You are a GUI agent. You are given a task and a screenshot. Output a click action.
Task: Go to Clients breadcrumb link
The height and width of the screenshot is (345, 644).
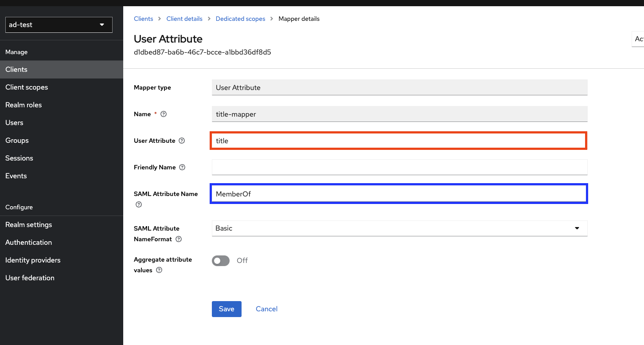[x=143, y=19]
